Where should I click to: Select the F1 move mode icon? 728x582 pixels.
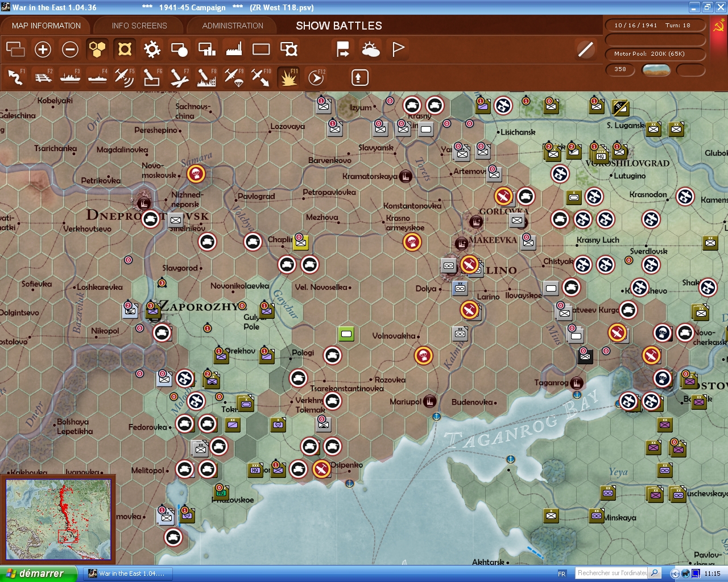pyautogui.click(x=15, y=77)
